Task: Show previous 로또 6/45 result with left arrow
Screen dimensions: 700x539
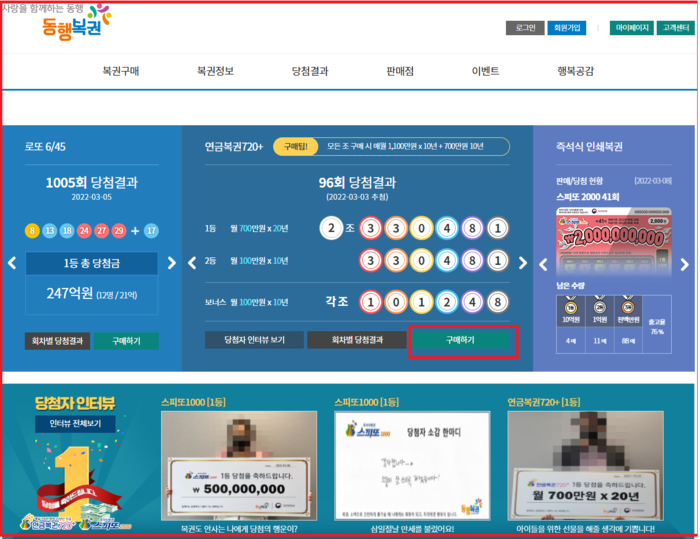Action: (x=12, y=263)
